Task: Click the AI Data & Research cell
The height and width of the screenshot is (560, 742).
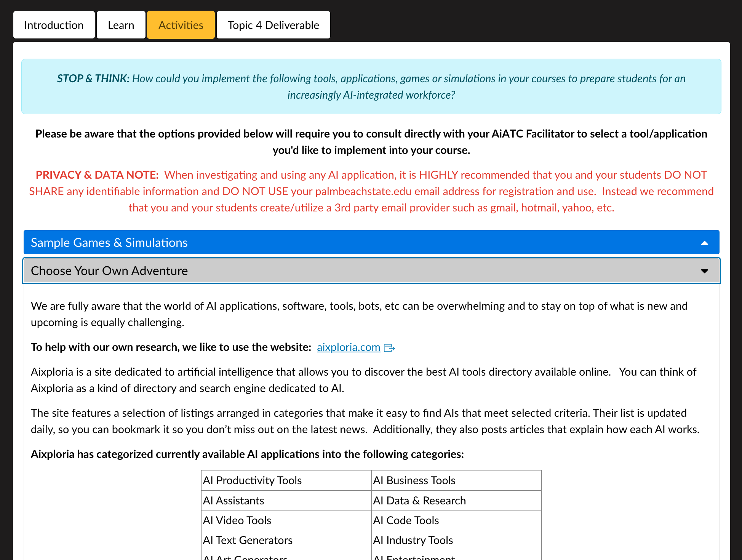Action: (419, 501)
